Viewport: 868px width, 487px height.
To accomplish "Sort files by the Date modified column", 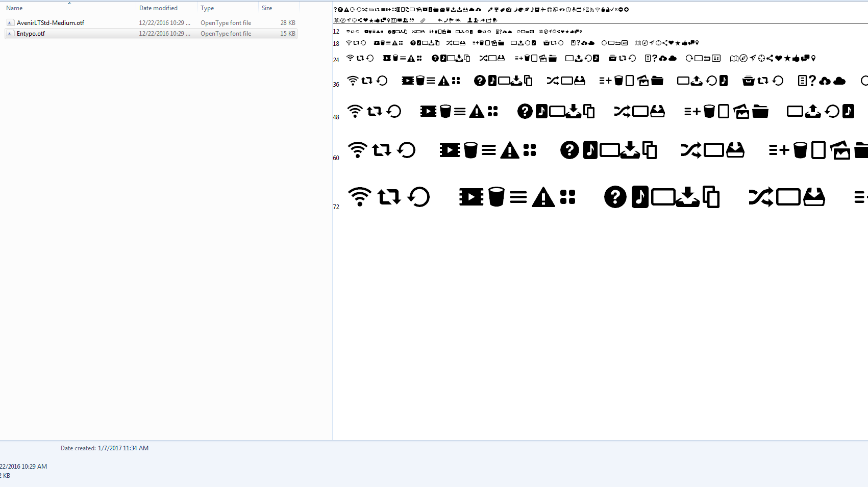I will click(x=159, y=8).
